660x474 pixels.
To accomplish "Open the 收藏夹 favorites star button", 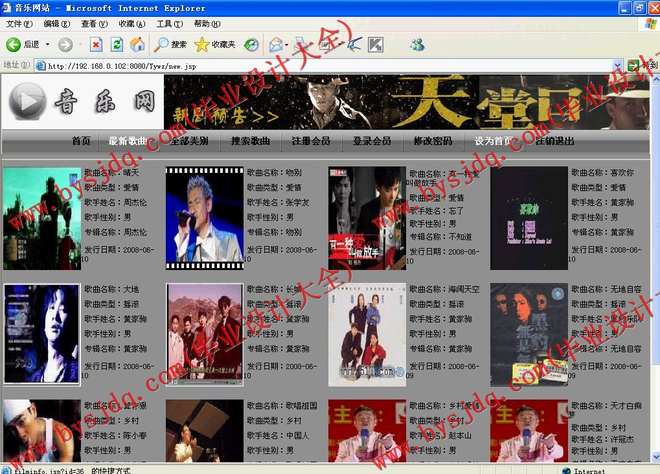I will [x=215, y=44].
